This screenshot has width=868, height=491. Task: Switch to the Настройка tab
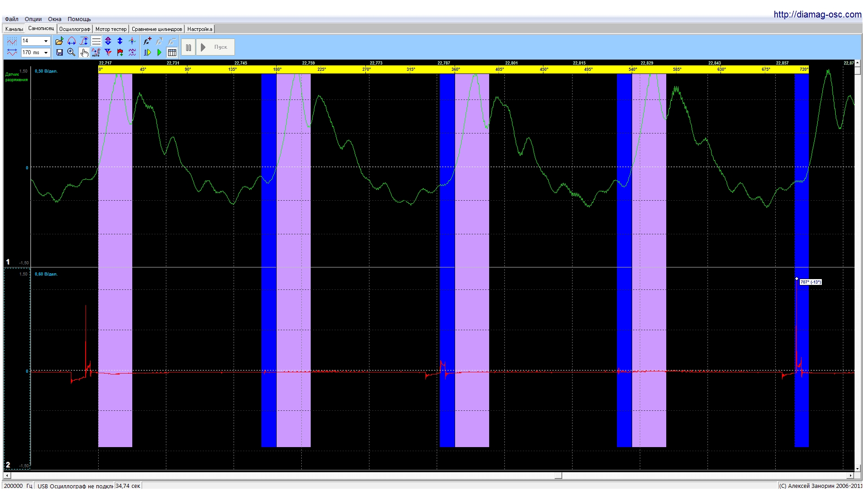tap(200, 29)
